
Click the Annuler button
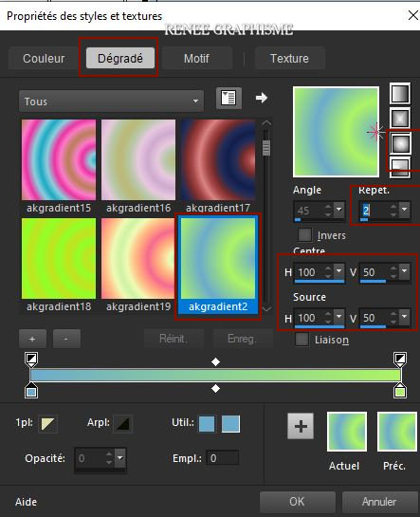[x=379, y=501]
